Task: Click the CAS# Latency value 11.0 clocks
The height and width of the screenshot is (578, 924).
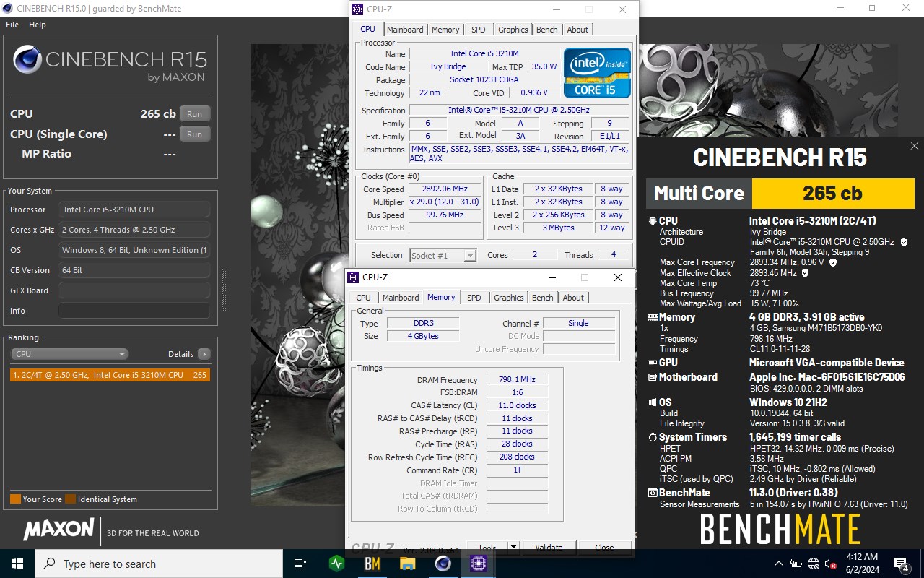Action: pyautogui.click(x=517, y=405)
